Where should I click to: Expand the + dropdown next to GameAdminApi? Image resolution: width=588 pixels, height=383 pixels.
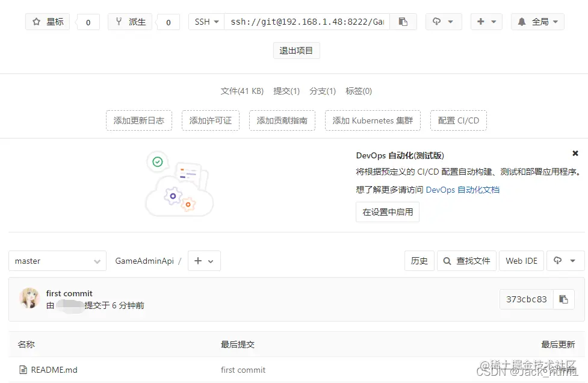point(203,261)
